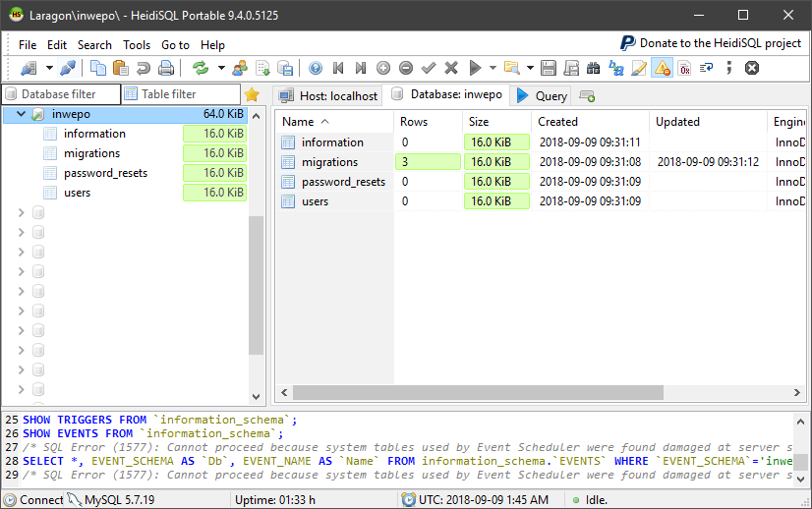The image size is (812, 509).
Task: Open the Refresh button dropdown arrow
Action: click(x=221, y=68)
